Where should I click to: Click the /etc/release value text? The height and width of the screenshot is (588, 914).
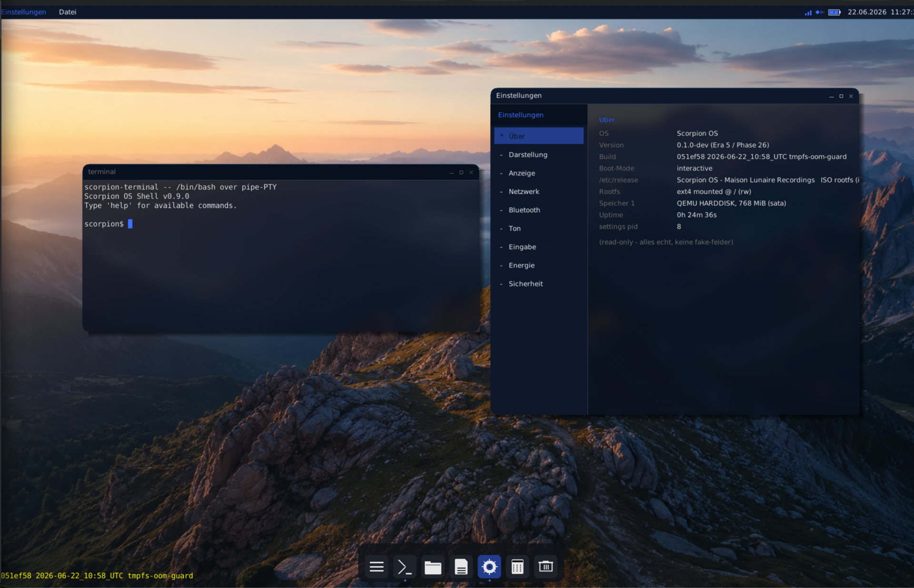click(x=767, y=180)
